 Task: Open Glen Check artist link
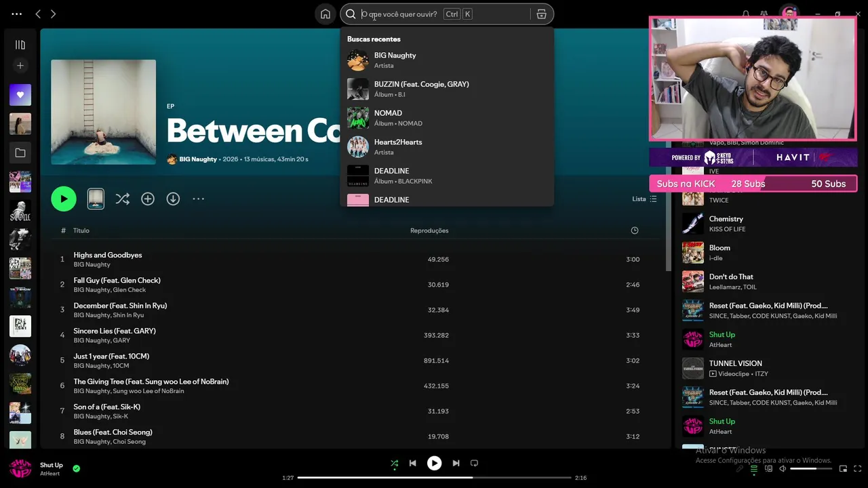[130, 290]
